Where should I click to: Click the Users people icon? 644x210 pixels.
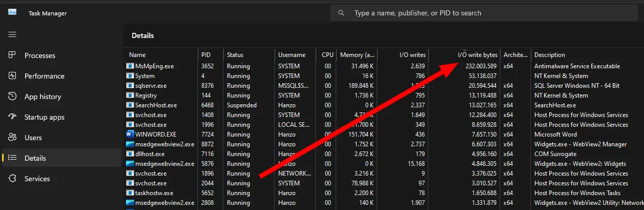(13, 138)
